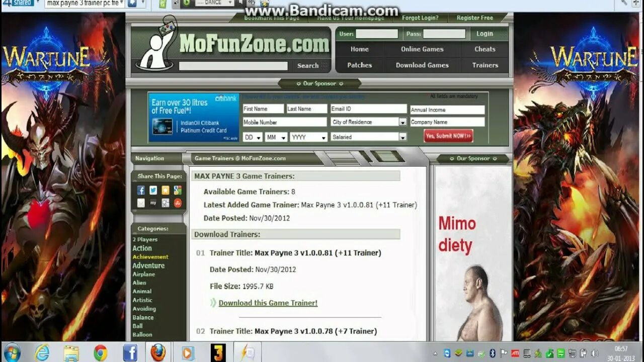Image resolution: width=644 pixels, height=362 pixels.
Task: Open the Trainers menu item
Action: click(x=485, y=65)
